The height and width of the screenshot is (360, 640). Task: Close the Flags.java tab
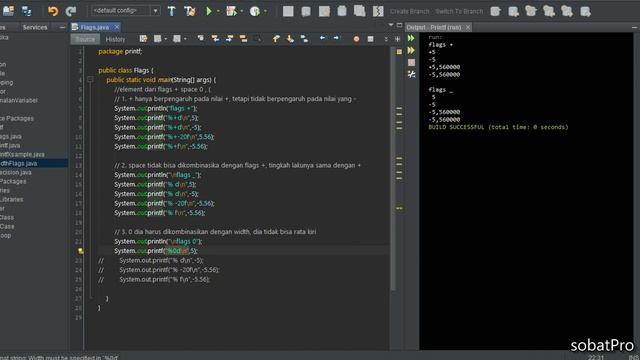pyautogui.click(x=117, y=27)
